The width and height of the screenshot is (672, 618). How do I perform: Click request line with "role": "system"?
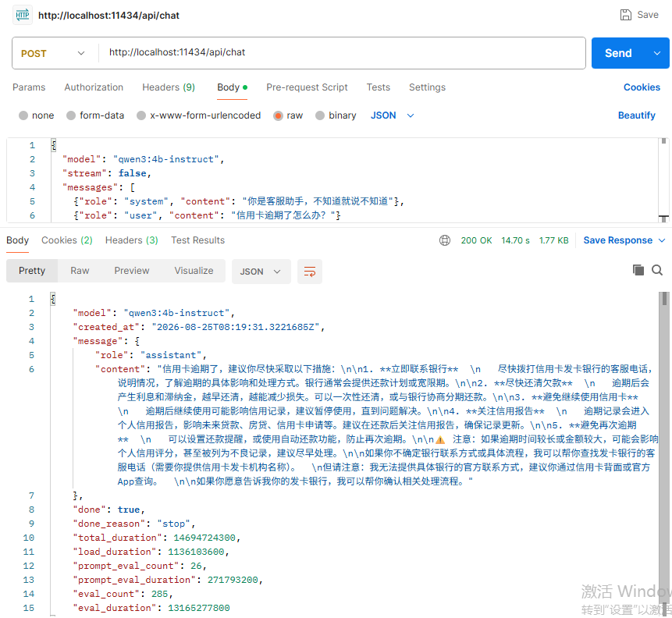(x=239, y=201)
